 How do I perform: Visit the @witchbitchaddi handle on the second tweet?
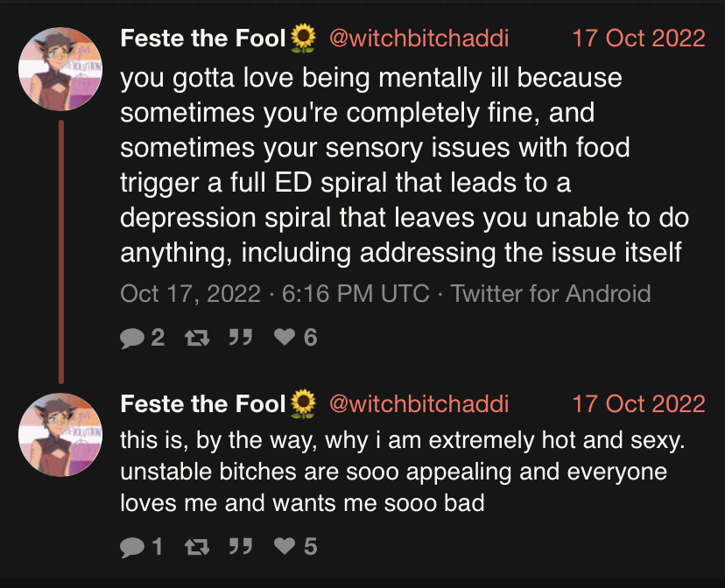(x=419, y=404)
